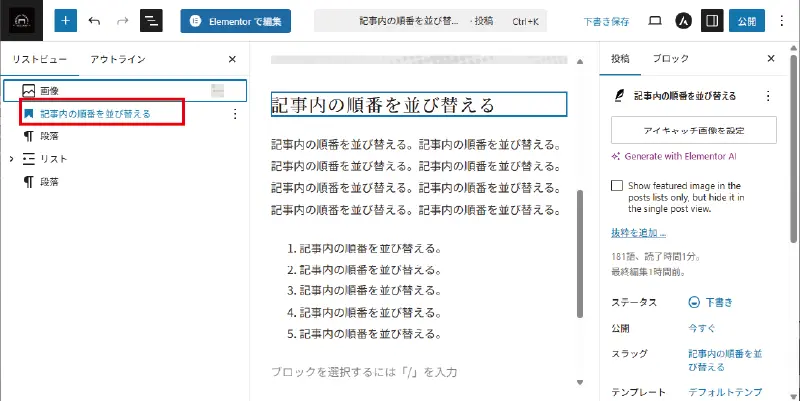
Task: Click the editor canvas vertical scrollbar thumb
Action: tap(580, 254)
